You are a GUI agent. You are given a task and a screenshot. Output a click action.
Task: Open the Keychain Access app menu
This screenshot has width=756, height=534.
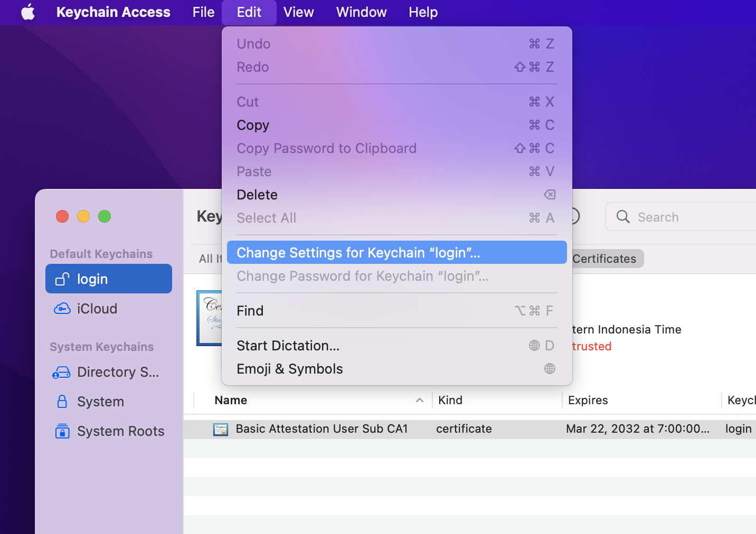pos(113,12)
